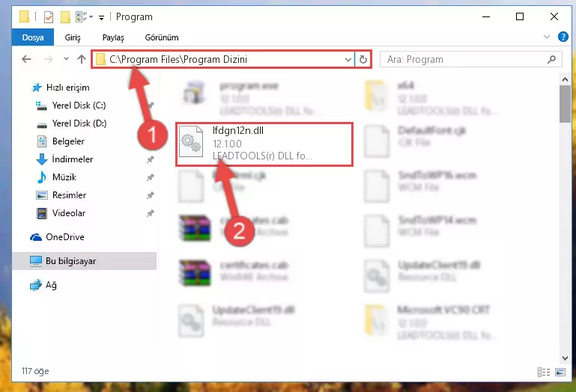The width and height of the screenshot is (576, 392).
Task: Select Hızlı erişim in navigation pane
Action: 67,88
